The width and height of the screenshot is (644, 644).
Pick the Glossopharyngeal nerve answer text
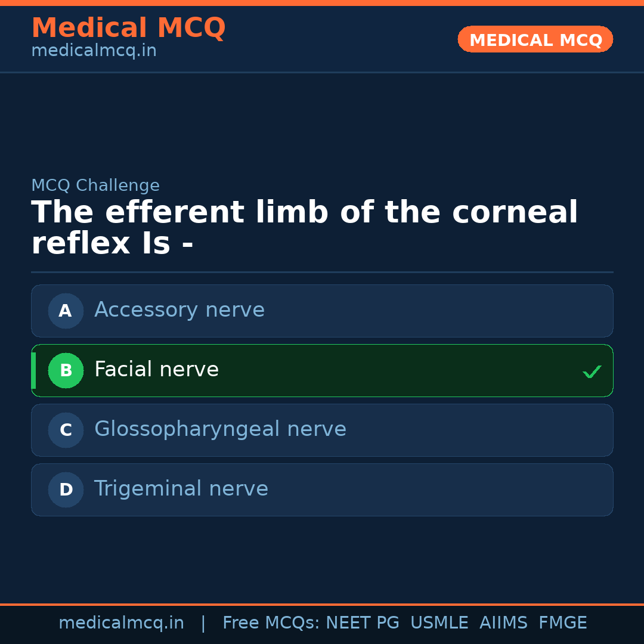(220, 429)
